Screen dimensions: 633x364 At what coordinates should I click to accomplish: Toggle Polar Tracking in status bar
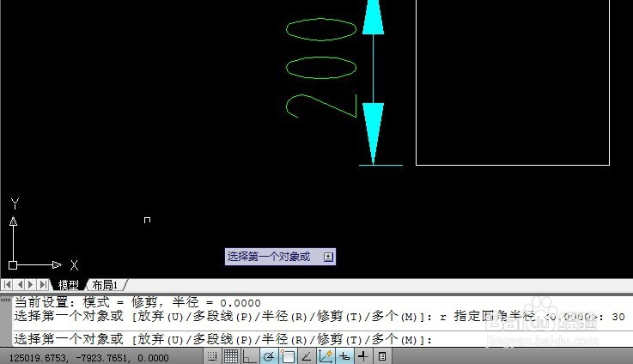coord(269,356)
